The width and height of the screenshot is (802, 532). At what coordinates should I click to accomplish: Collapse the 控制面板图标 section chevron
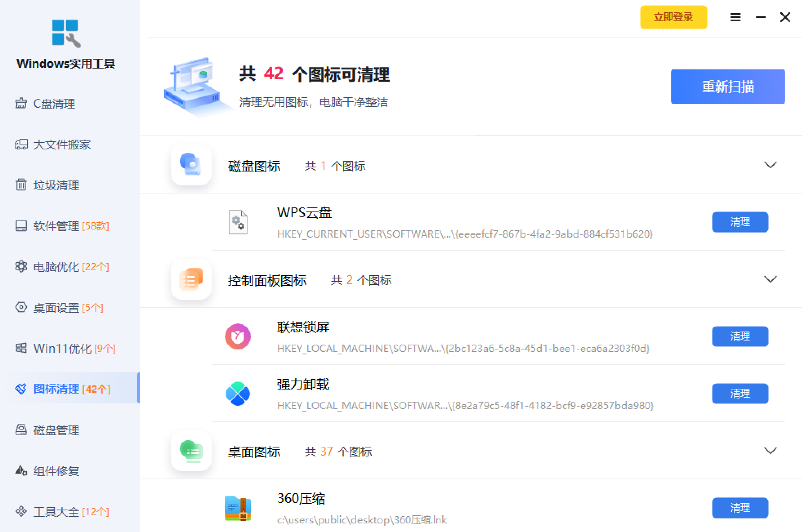point(770,279)
